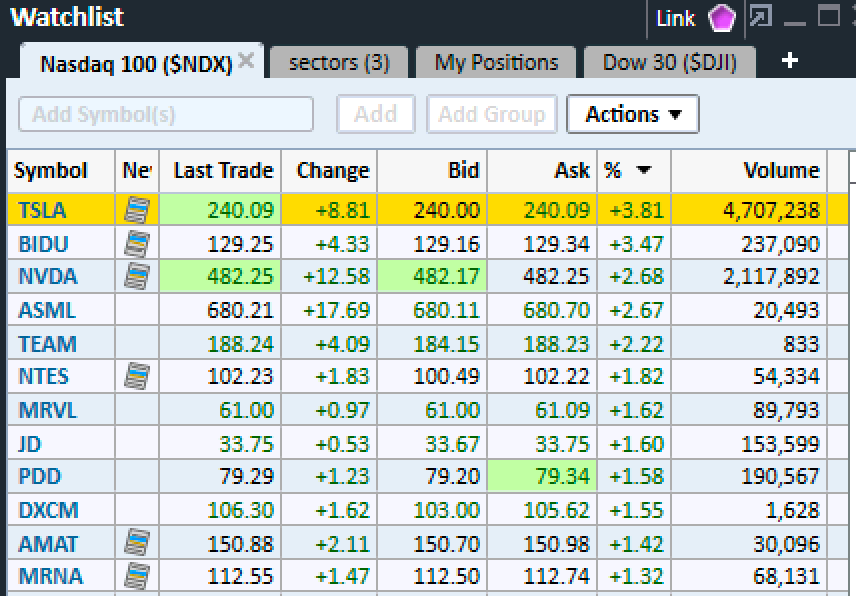Click NTES bid value 100.49
856x596 pixels.
point(446,377)
